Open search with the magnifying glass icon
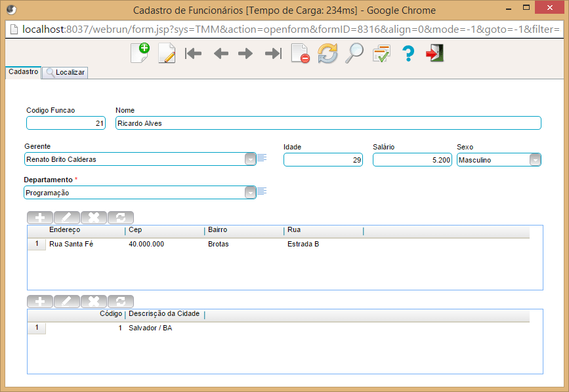569x392 pixels. [354, 53]
